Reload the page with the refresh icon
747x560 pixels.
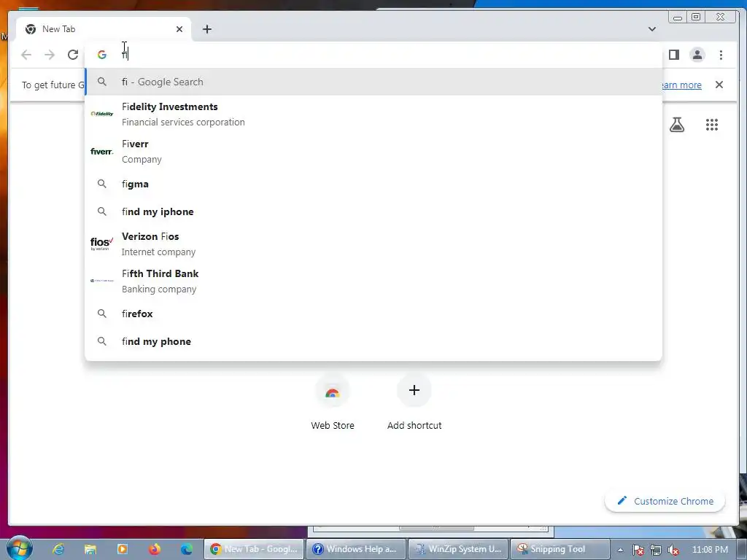point(73,55)
